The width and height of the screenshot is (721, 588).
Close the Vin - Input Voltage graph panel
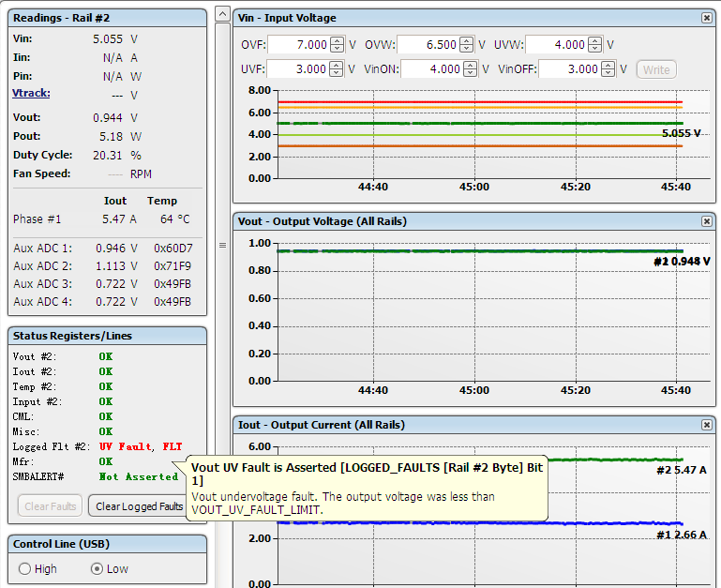(x=706, y=18)
